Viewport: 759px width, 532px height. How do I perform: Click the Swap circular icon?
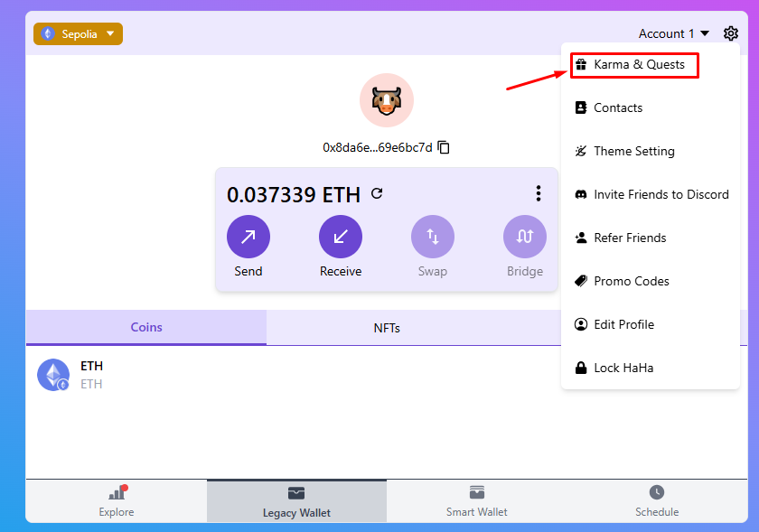click(433, 237)
